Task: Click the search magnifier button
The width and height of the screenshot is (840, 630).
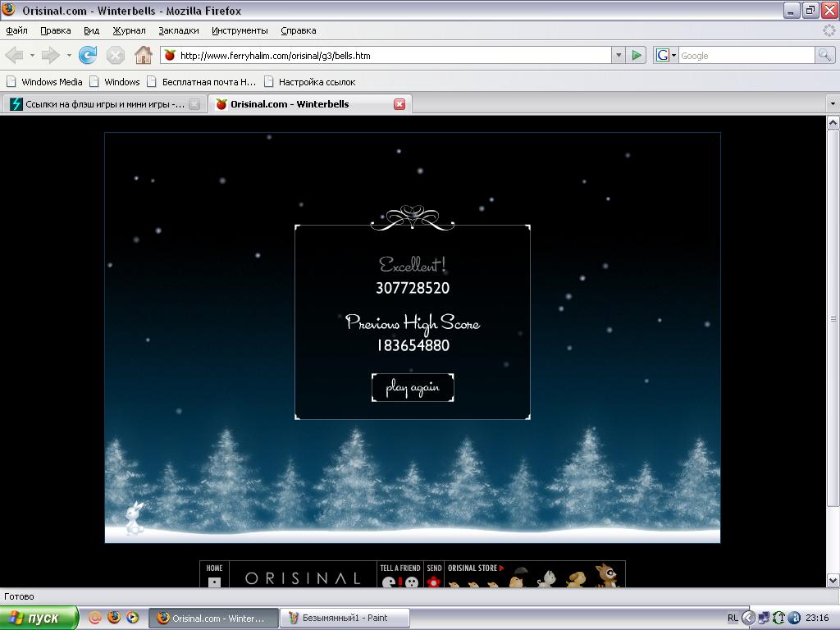Action: coord(824,55)
